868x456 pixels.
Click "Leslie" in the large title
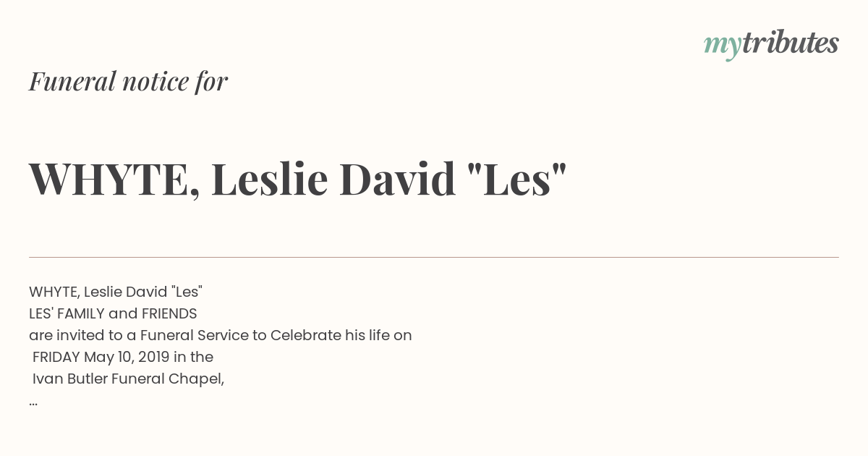point(269,179)
